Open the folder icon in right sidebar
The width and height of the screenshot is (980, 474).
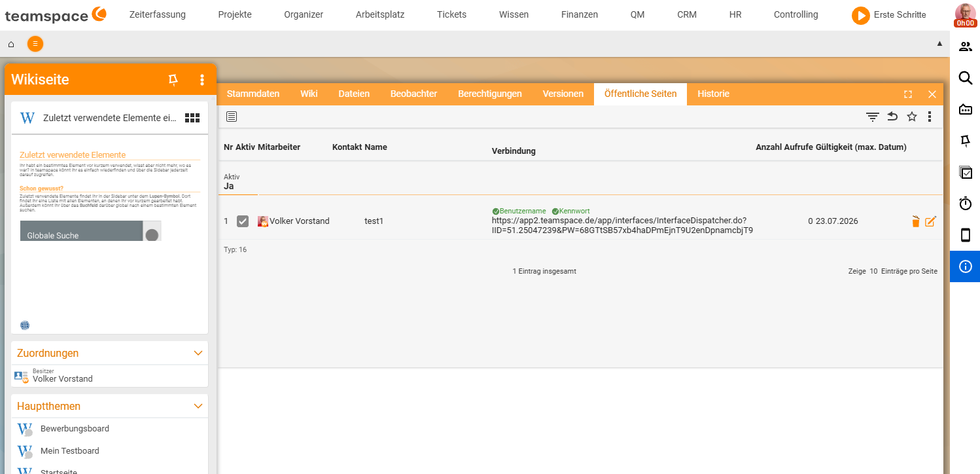(x=966, y=109)
